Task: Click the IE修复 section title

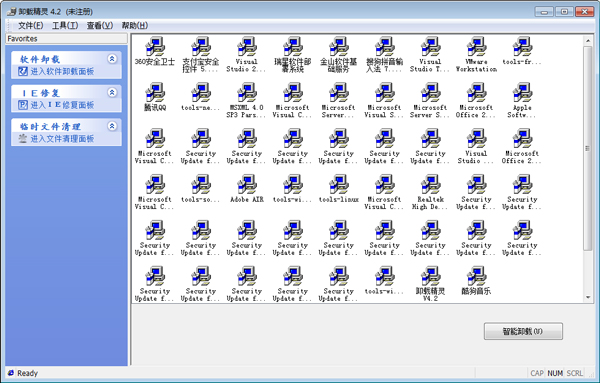Action: pos(40,93)
